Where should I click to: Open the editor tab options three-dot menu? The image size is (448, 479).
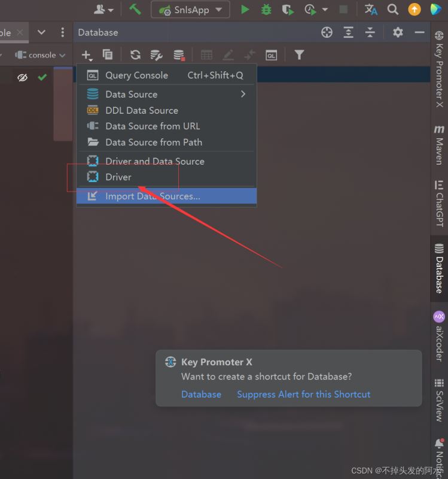(x=63, y=32)
